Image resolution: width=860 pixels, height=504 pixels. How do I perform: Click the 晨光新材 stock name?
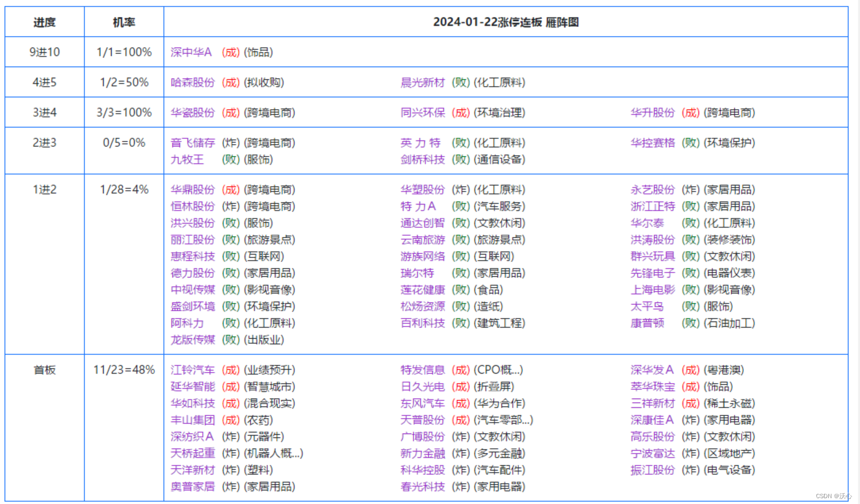(x=423, y=83)
